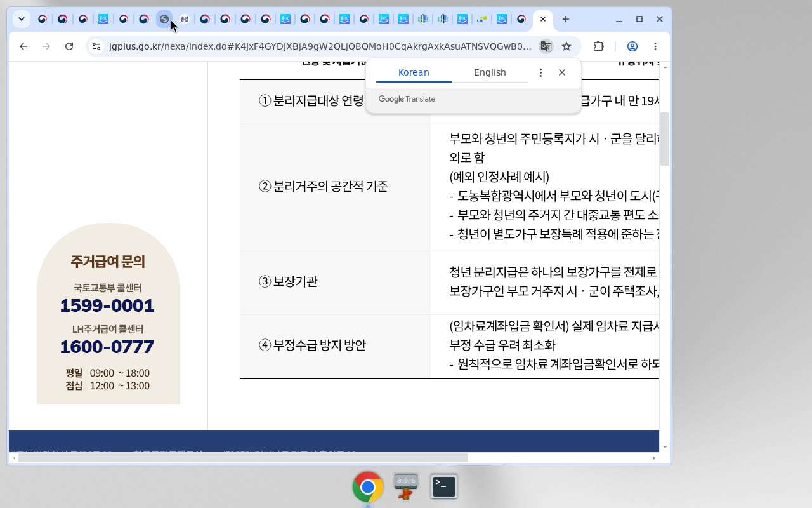Open the tab search dropdown chevron

pyautogui.click(x=22, y=19)
